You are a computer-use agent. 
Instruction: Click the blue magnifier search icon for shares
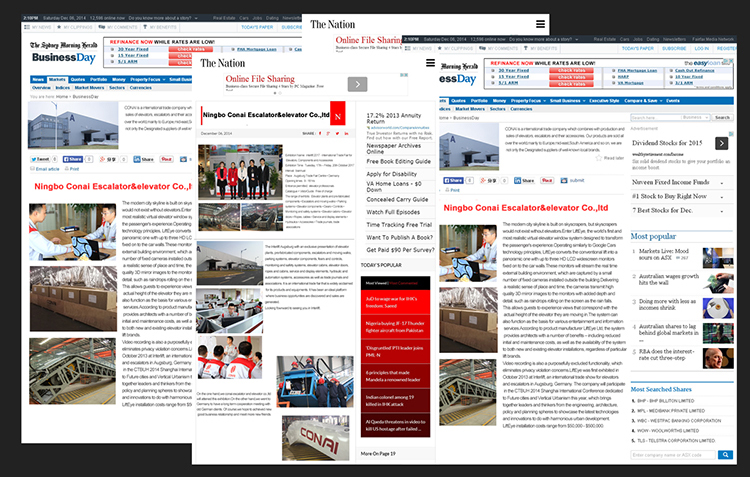pos(725,455)
